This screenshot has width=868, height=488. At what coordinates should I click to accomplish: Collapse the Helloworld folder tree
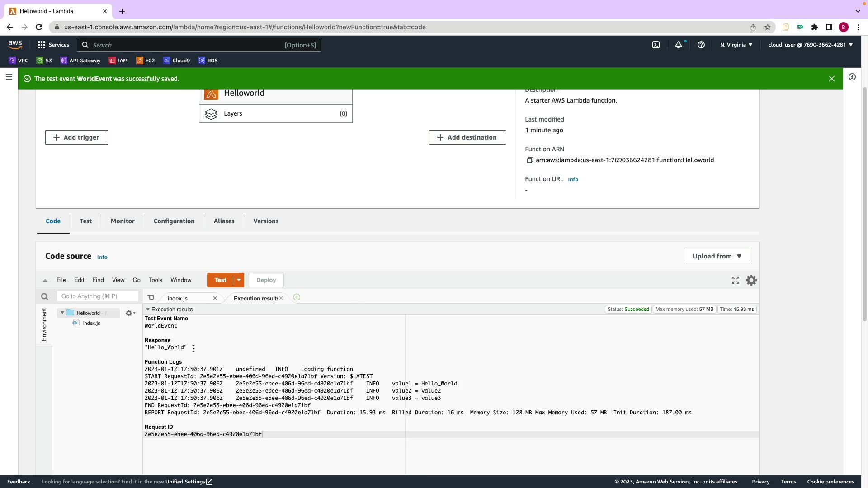[62, 313]
